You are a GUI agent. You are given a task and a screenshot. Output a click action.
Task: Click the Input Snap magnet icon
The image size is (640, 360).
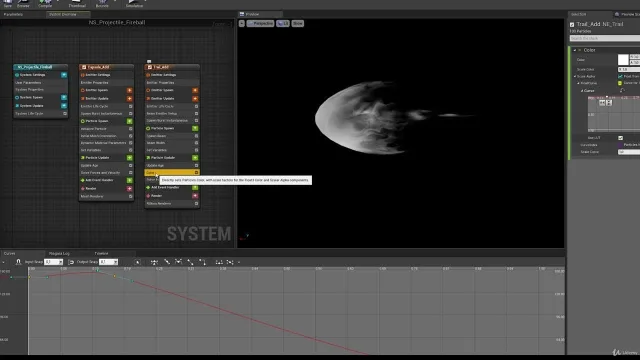click(x=18, y=262)
